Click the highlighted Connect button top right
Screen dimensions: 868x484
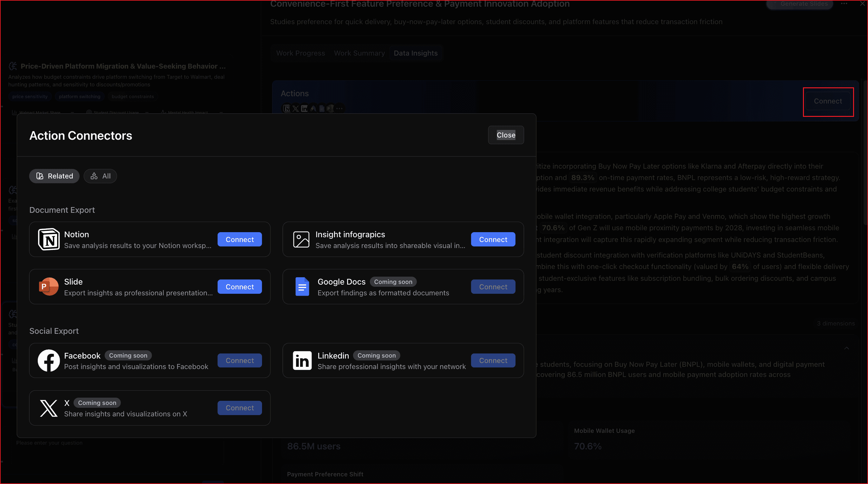click(828, 101)
